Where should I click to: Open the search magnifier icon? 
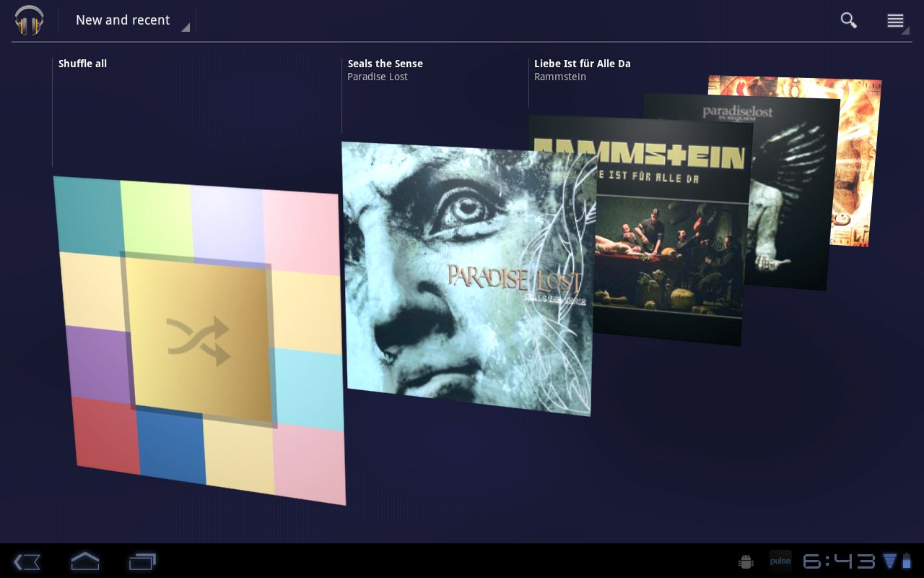click(x=848, y=20)
